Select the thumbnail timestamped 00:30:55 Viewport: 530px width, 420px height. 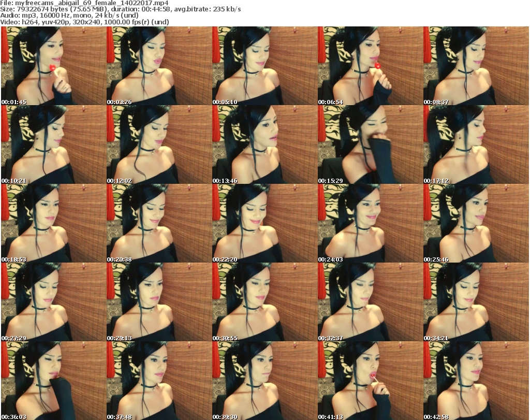(264, 302)
